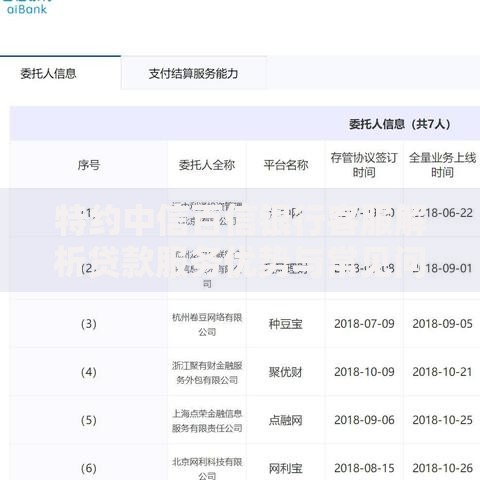Click 北京网利科技有限公司 company name
This screenshot has height=480, width=480.
click(207, 468)
